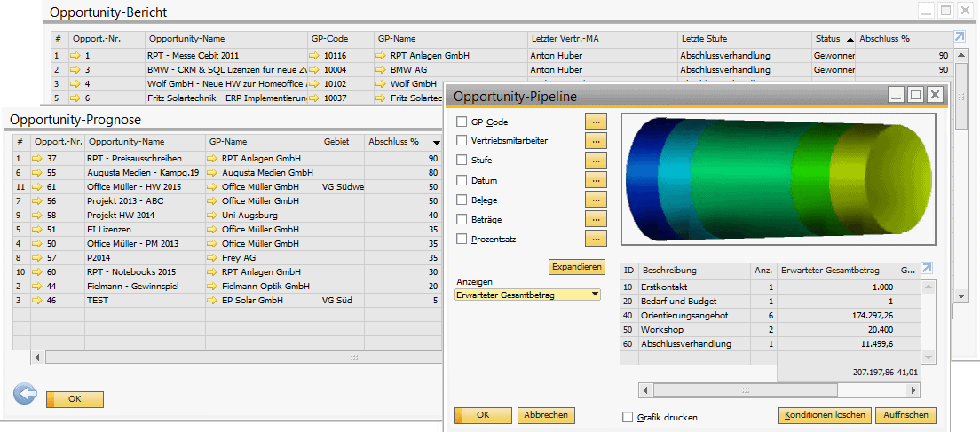Open form settings icon in Opportunity-Bericht table corner
Viewport: 980px width, 432px height.
(960, 37)
